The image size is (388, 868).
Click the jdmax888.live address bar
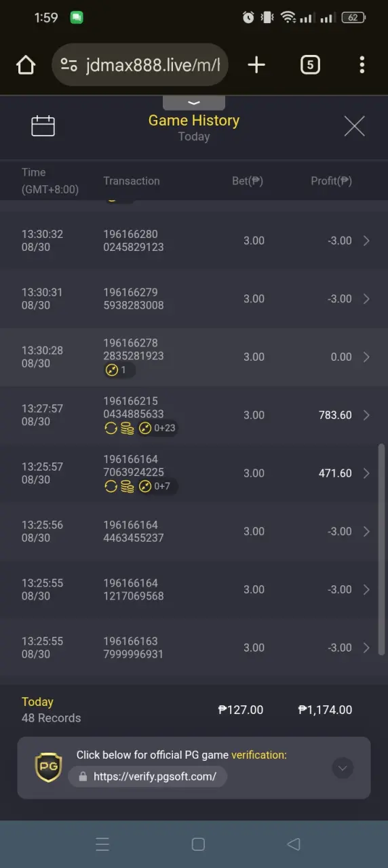coord(140,65)
